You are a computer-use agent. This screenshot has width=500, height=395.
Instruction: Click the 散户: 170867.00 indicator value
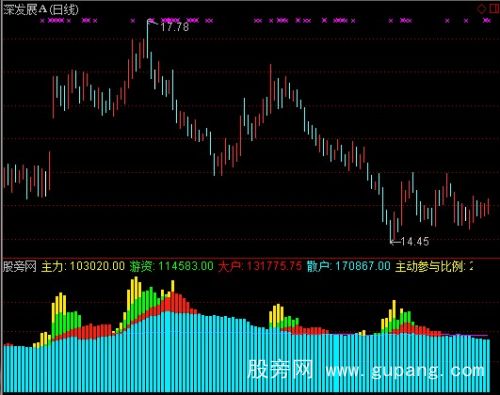(349, 266)
